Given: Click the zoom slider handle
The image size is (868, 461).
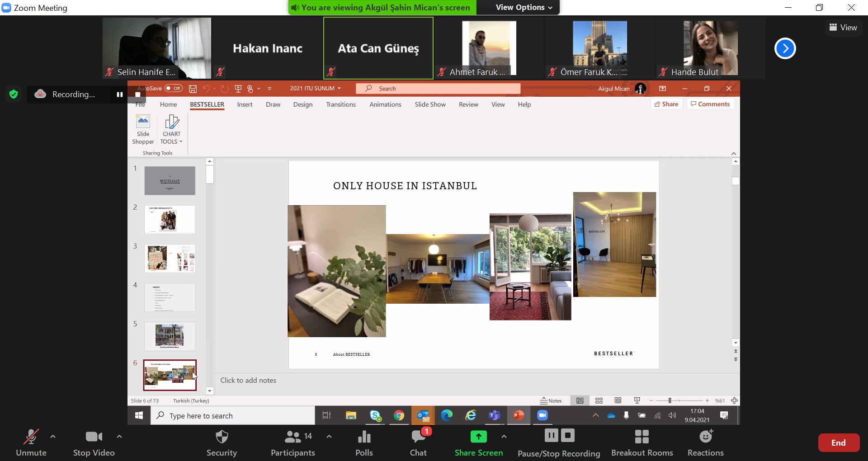Looking at the screenshot, I should [x=670, y=400].
